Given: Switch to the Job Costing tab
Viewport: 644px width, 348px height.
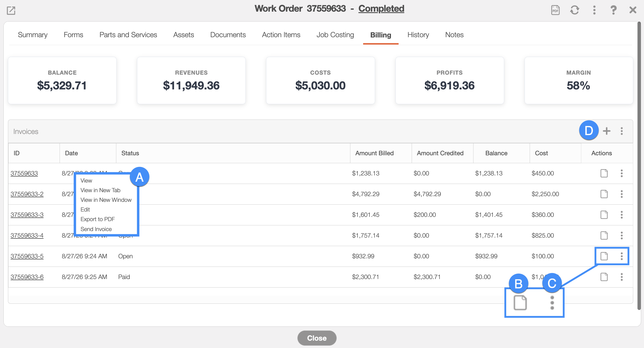Looking at the screenshot, I should [335, 35].
